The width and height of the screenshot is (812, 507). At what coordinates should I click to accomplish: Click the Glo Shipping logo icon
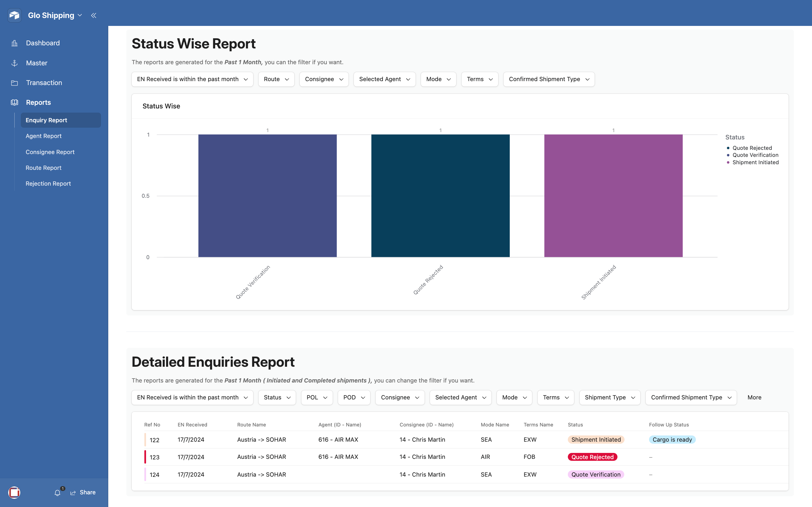[14, 15]
